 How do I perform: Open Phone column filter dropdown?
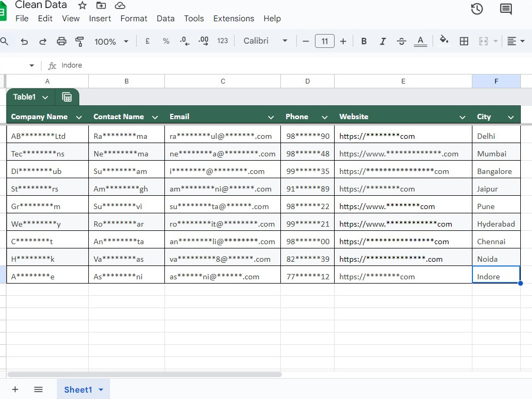coord(325,118)
